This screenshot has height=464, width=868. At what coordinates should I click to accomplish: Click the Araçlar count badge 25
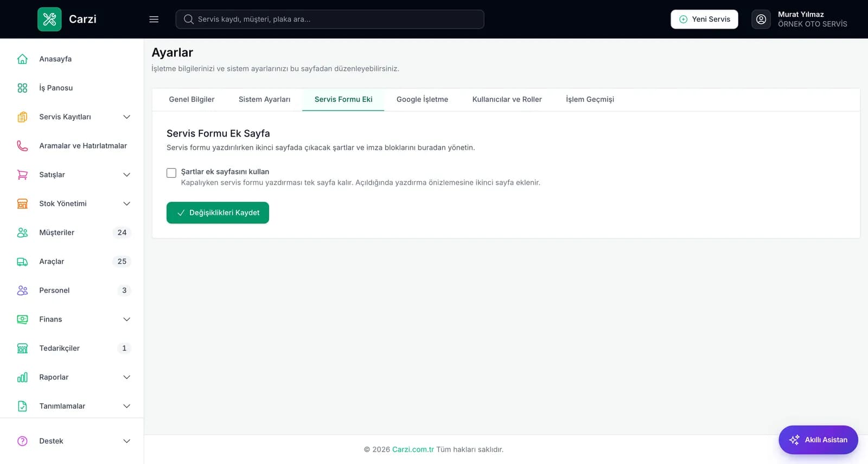(x=122, y=261)
